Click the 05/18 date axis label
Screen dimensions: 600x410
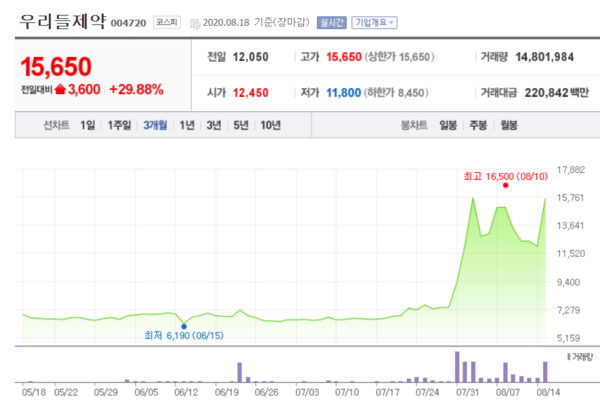point(34,393)
